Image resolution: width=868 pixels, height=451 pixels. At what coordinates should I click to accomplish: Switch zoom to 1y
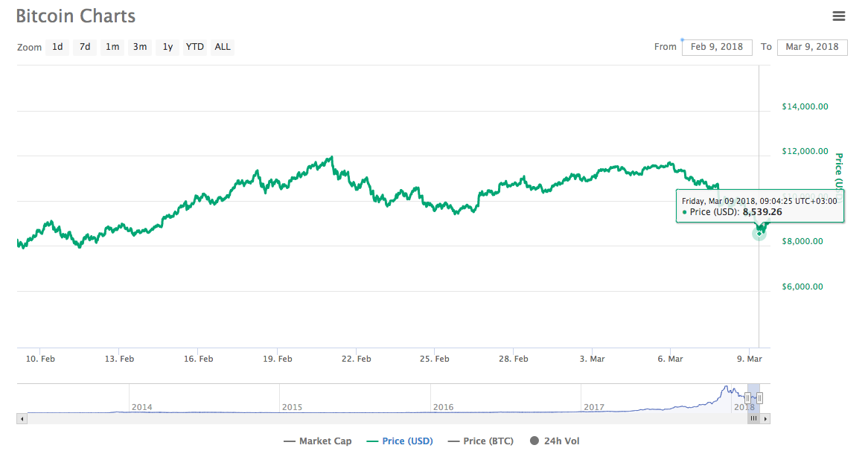coord(167,47)
